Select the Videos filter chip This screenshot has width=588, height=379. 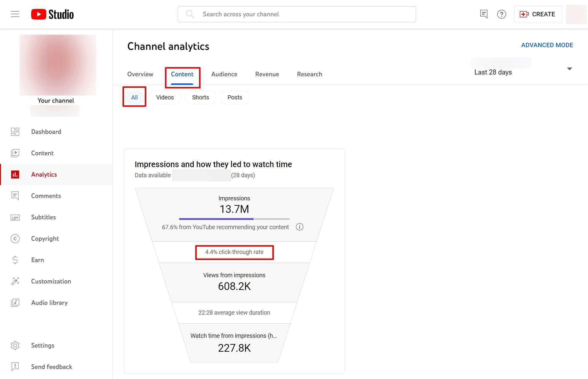165,97
